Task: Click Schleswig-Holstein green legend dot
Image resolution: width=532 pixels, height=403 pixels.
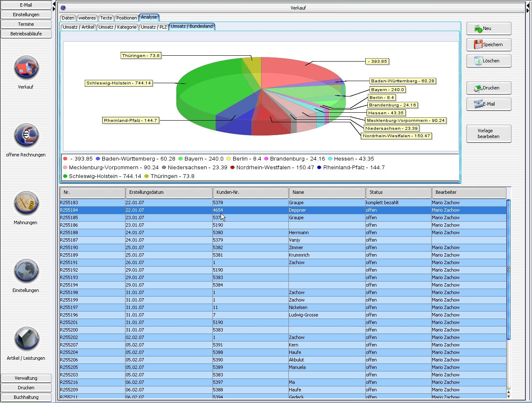Action: click(x=65, y=176)
